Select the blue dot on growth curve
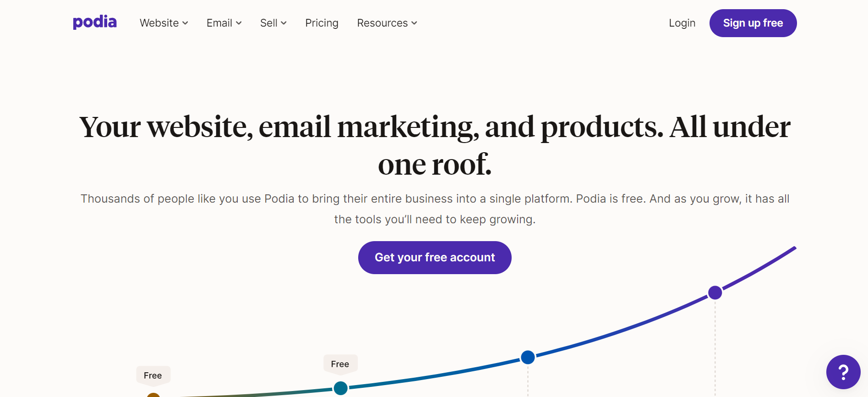 click(x=528, y=357)
